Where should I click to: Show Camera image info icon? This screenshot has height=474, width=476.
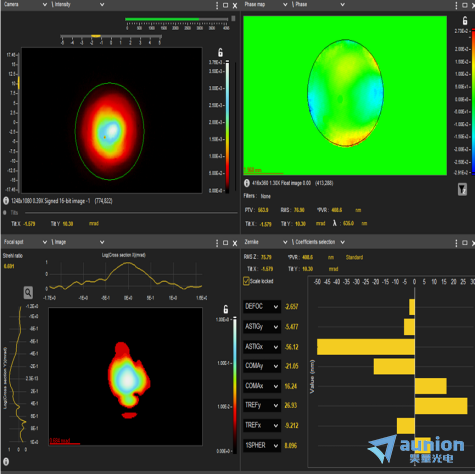pos(6,201)
